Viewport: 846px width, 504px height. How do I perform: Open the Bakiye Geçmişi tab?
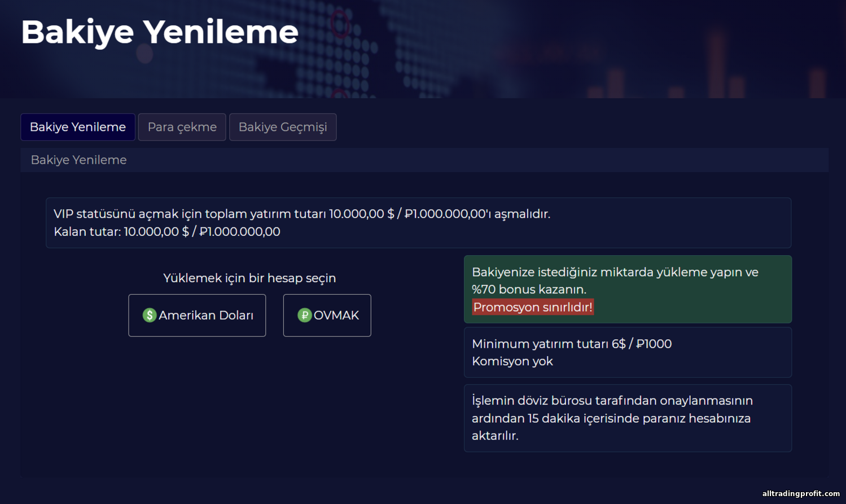pos(282,127)
